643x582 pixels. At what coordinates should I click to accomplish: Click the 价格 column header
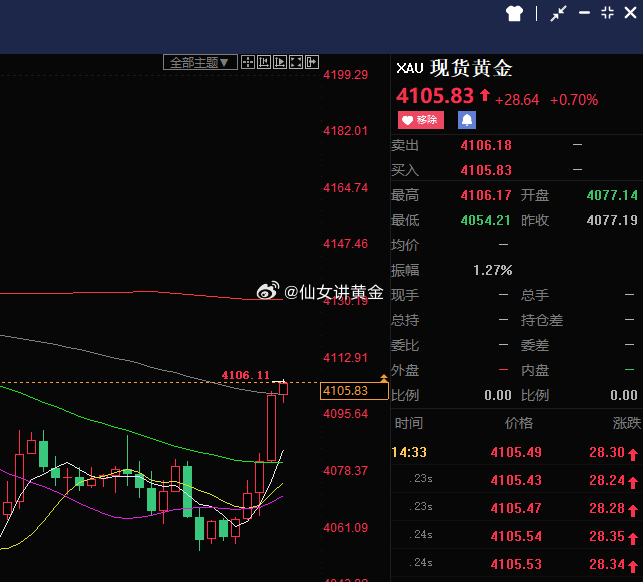pyautogui.click(x=519, y=423)
